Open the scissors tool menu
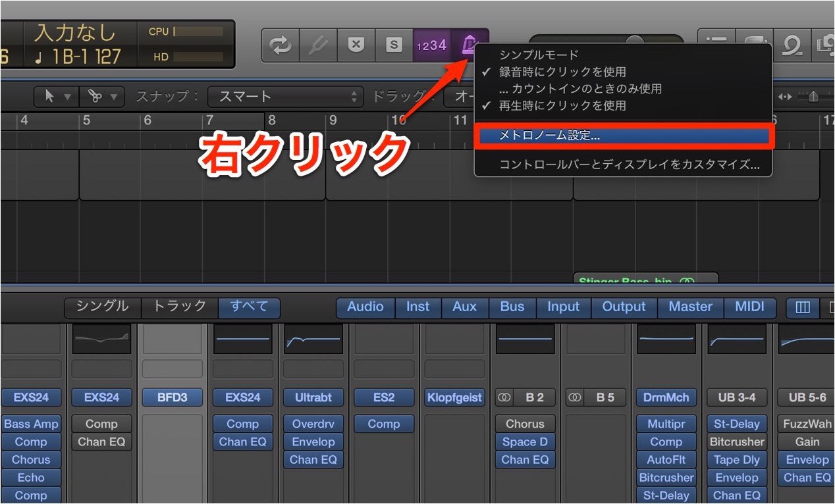The image size is (835, 504). click(102, 97)
